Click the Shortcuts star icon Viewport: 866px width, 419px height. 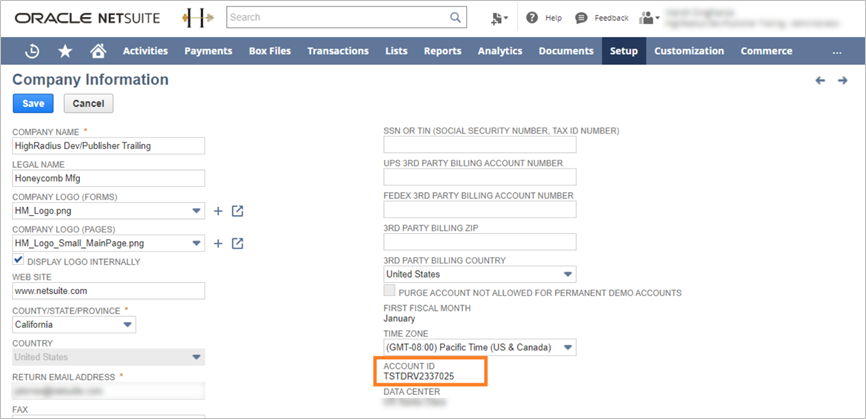[x=65, y=51]
